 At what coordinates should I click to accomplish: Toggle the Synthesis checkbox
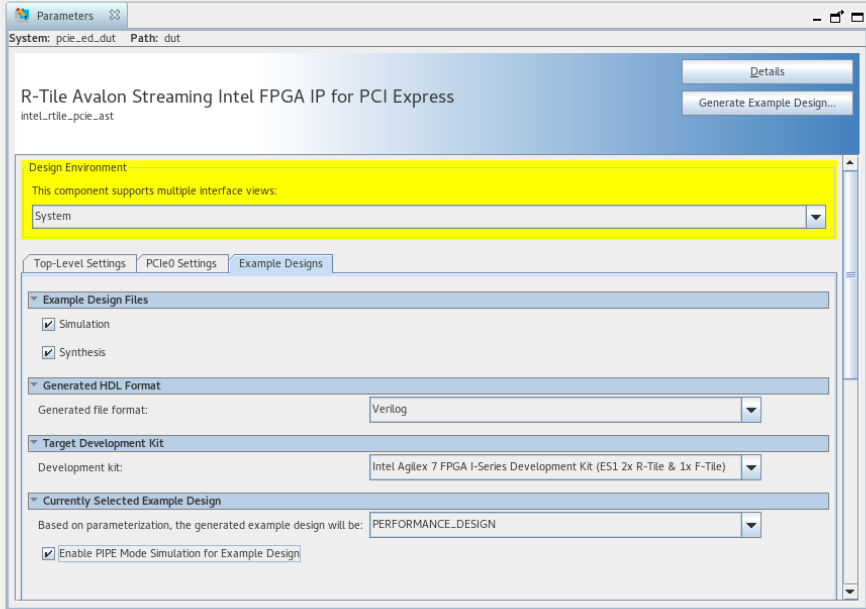[x=48, y=352]
